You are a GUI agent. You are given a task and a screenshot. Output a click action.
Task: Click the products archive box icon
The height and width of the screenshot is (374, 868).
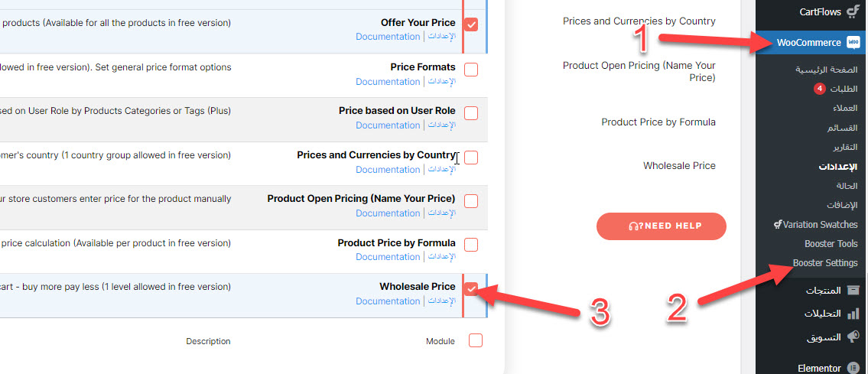click(x=853, y=291)
